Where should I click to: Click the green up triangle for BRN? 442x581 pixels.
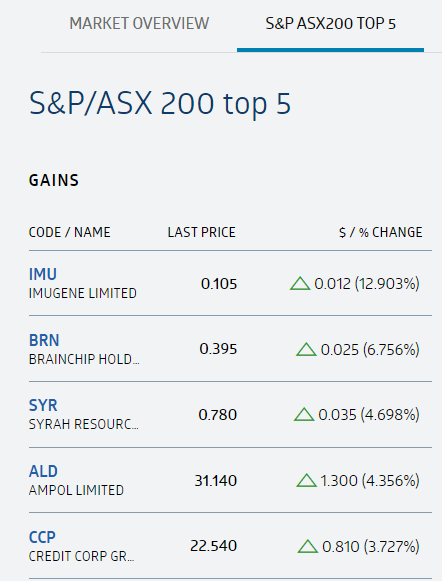[x=306, y=349]
